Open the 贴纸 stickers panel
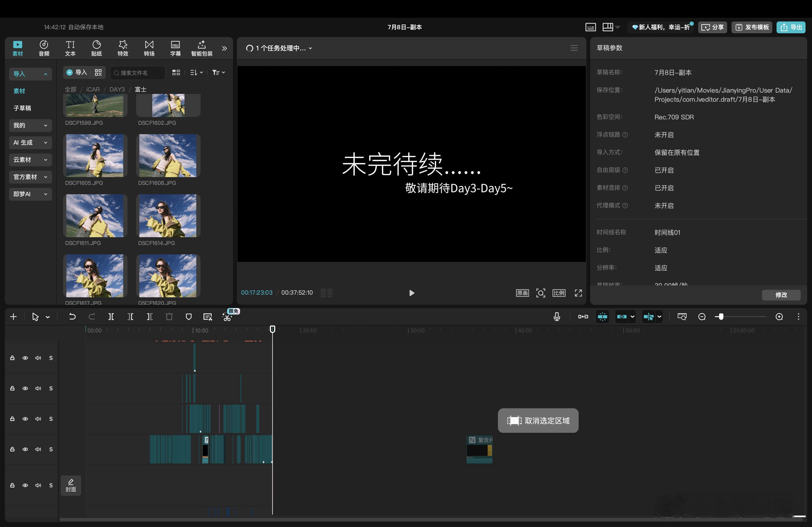Viewport: 812px width, 527px height. (x=97, y=48)
